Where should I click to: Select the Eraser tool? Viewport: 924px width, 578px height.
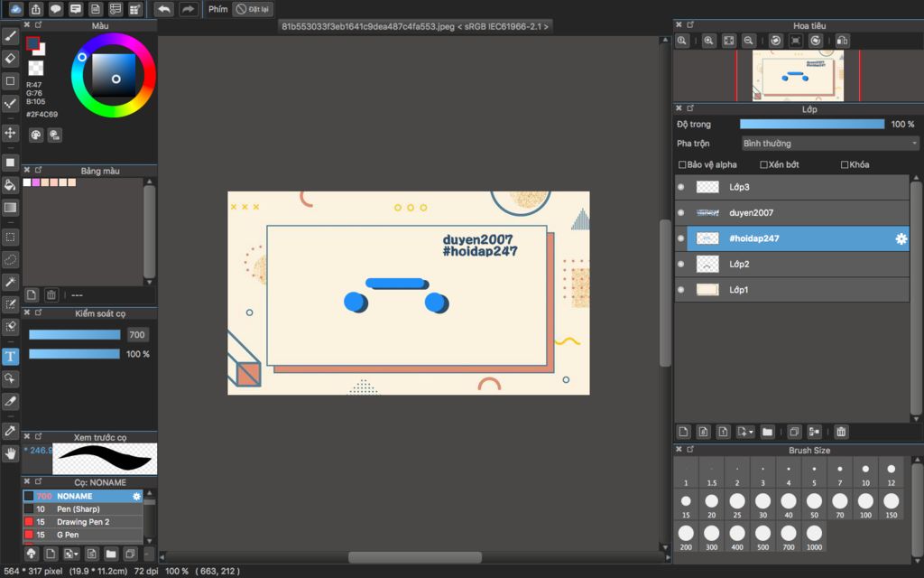[10, 59]
